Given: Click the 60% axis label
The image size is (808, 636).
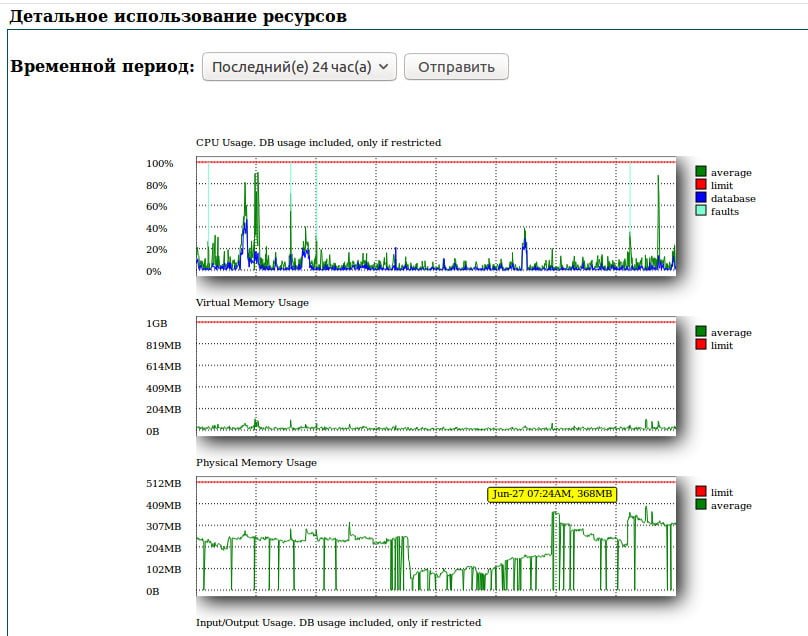Looking at the screenshot, I should coord(157,207).
